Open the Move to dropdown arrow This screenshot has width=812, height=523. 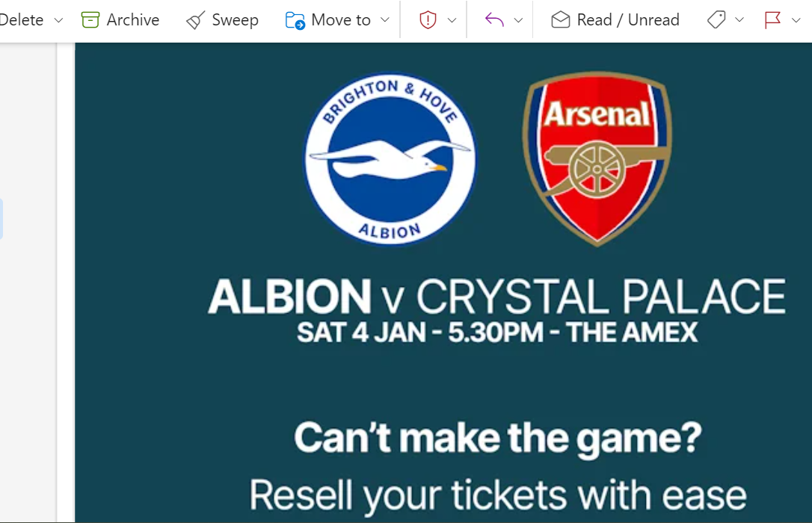pos(385,19)
